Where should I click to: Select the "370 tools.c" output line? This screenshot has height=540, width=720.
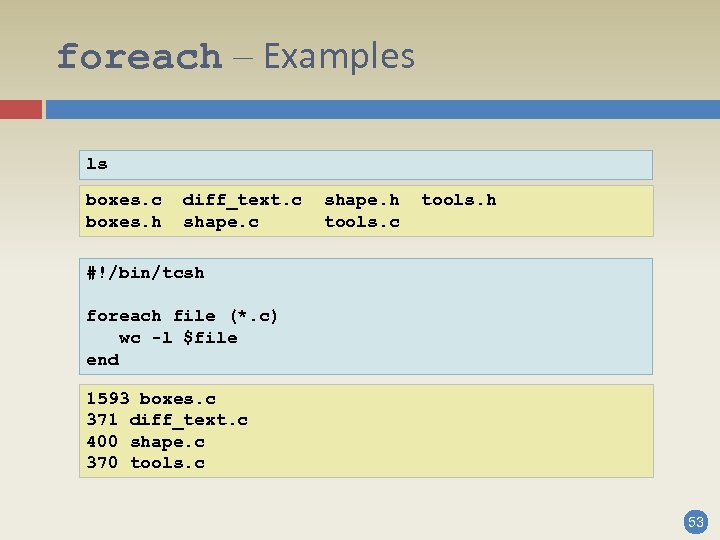[146, 463]
